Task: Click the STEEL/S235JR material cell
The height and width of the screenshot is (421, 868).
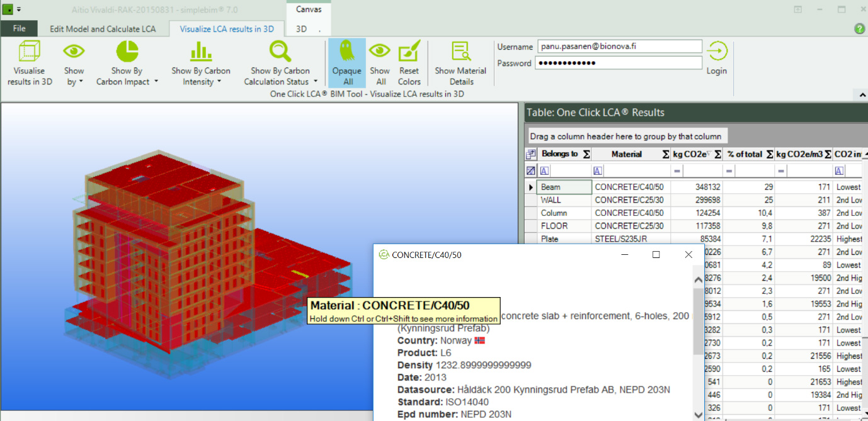Action: (x=631, y=239)
